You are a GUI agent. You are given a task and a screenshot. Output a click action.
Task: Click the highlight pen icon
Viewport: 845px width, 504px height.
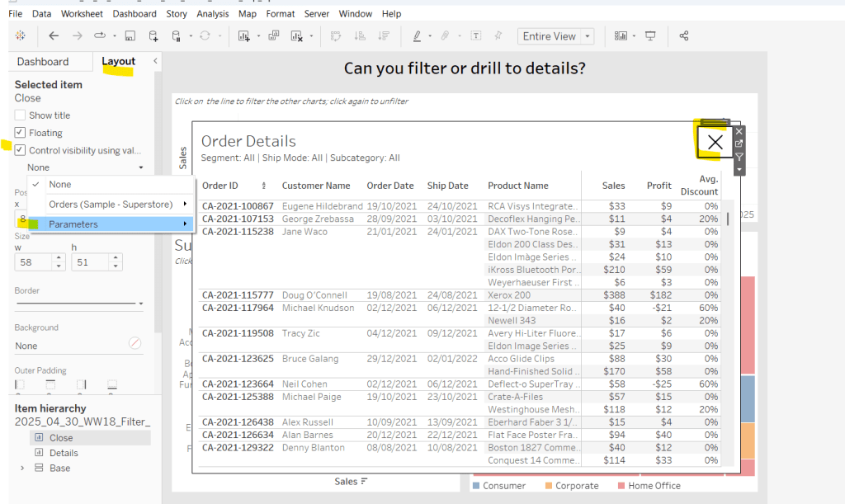click(x=417, y=36)
